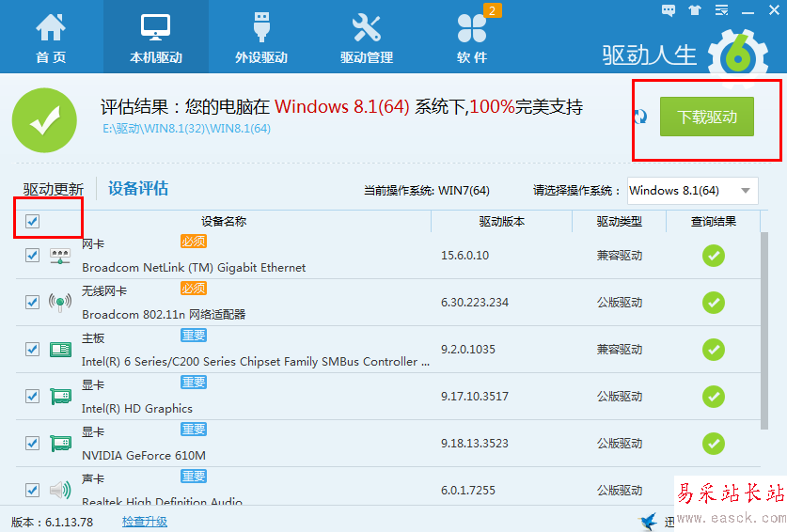Click the 无线网卡 wireless antenna icon
Image resolution: width=787 pixels, height=532 pixels.
tap(60, 303)
